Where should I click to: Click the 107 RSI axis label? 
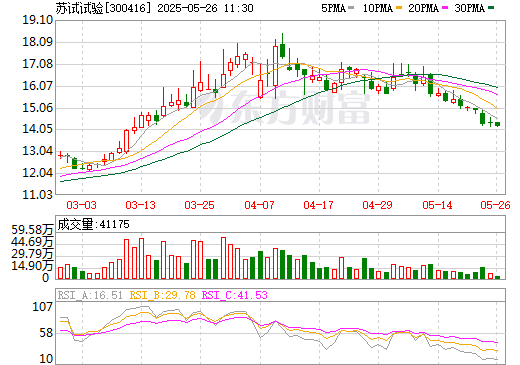point(43,307)
